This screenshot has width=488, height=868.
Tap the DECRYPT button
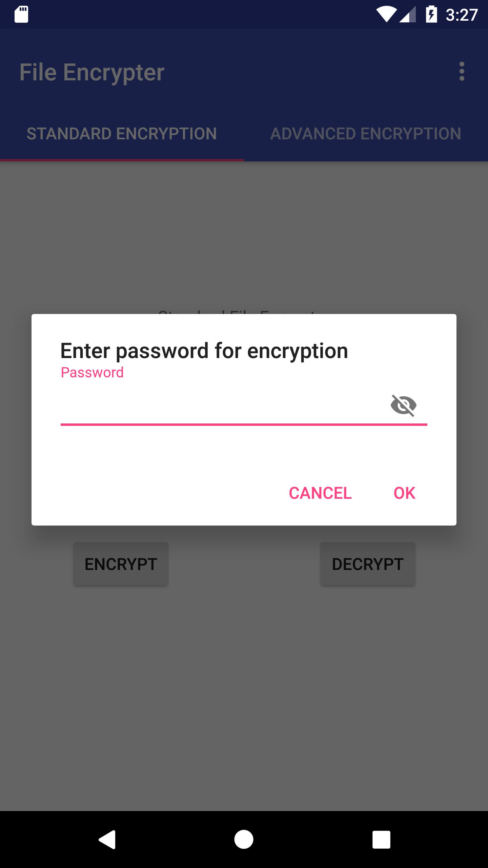pos(368,564)
